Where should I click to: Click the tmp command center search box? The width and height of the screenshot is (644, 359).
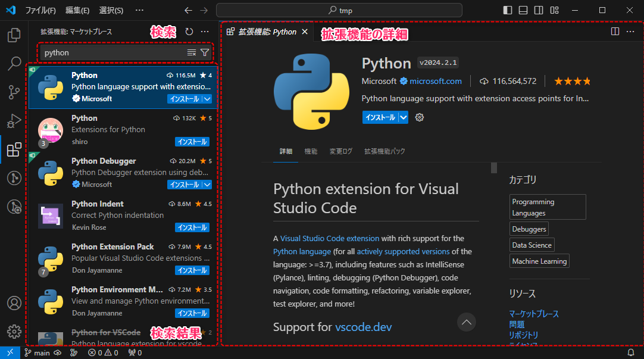pyautogui.click(x=339, y=10)
